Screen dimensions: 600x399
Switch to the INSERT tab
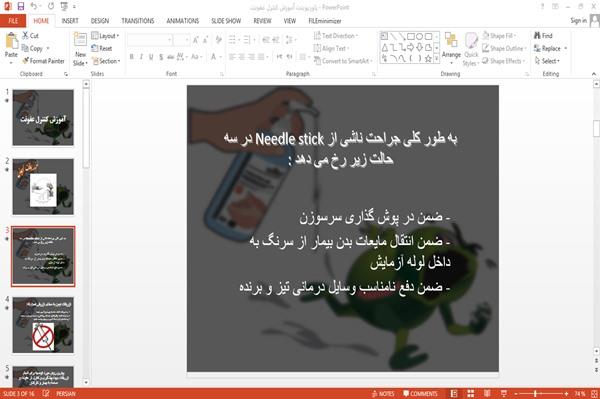pos(70,21)
